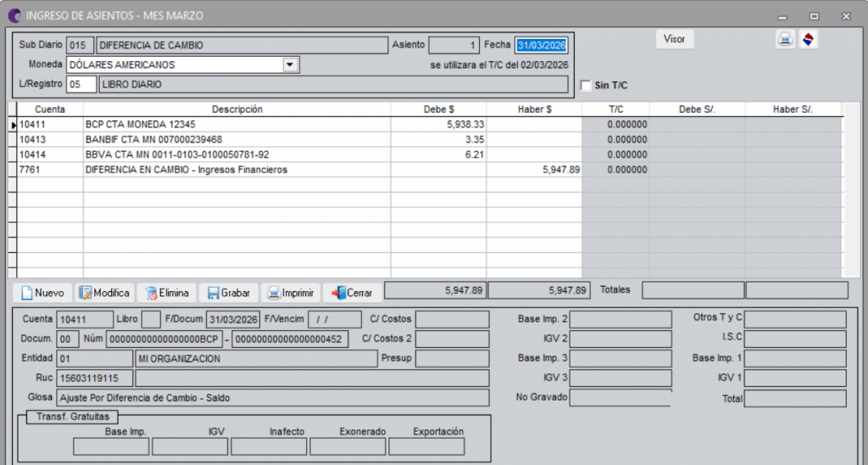Click the Debe $ value 6.21
This screenshot has width=868, height=465.
(x=475, y=154)
